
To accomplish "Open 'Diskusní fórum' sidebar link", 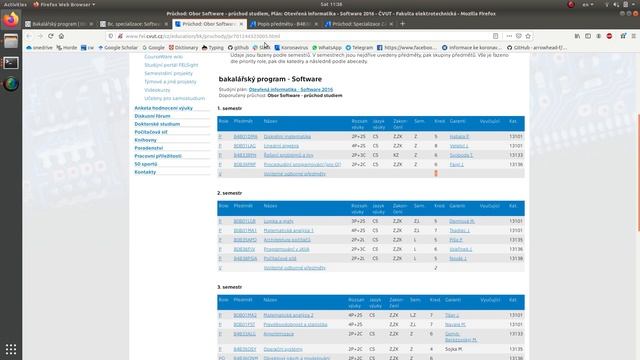I will tap(152, 116).
